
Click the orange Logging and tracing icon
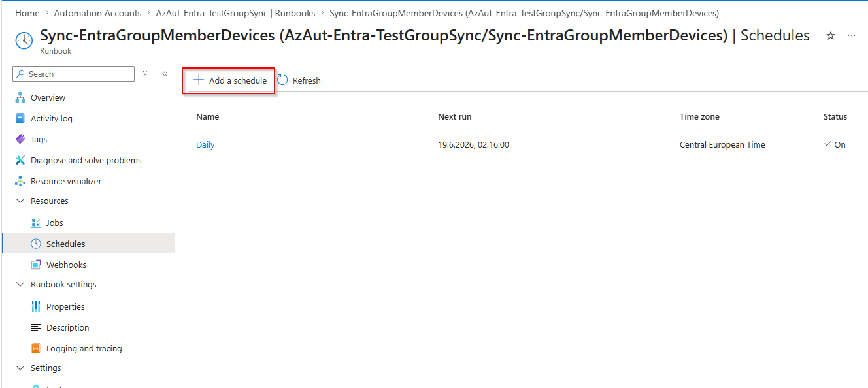click(x=36, y=349)
